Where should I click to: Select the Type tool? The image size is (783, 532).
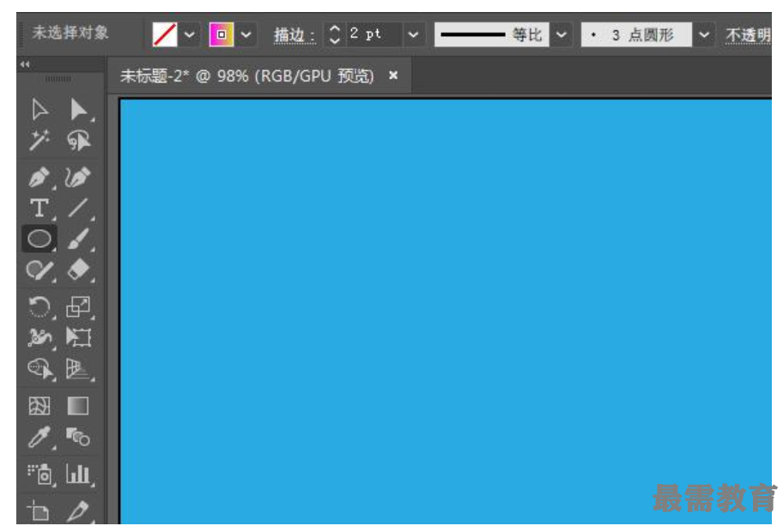[x=39, y=209]
